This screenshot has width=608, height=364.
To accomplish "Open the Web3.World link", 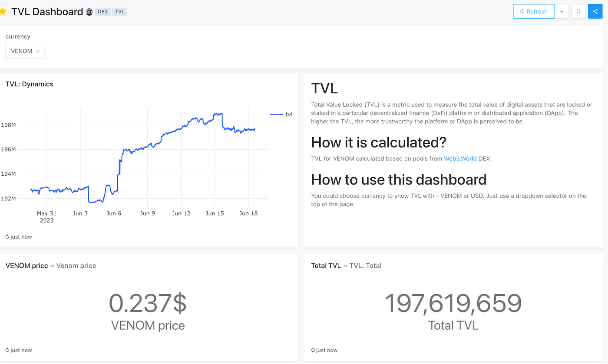I will point(460,159).
